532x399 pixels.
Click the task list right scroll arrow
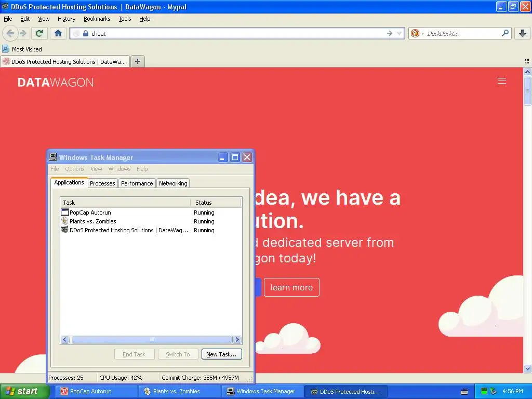[237, 339]
